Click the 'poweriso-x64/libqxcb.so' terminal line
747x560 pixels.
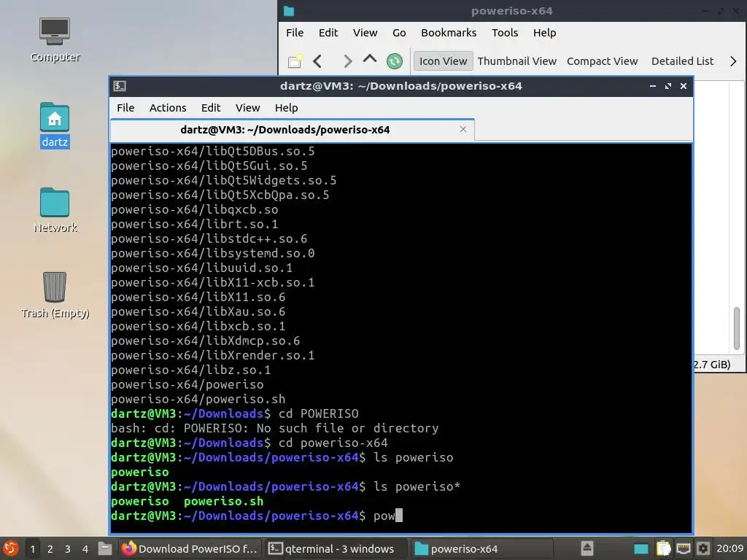[x=194, y=209]
